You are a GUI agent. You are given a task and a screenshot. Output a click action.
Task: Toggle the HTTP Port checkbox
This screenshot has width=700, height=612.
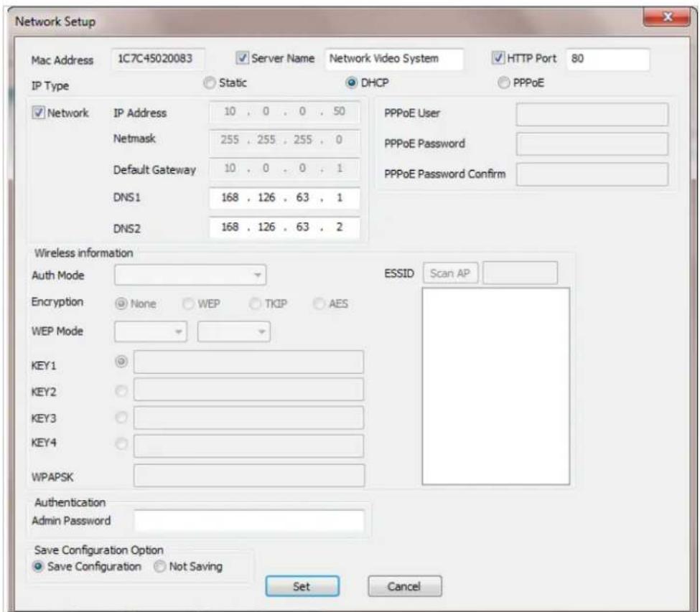pyautogui.click(x=498, y=58)
